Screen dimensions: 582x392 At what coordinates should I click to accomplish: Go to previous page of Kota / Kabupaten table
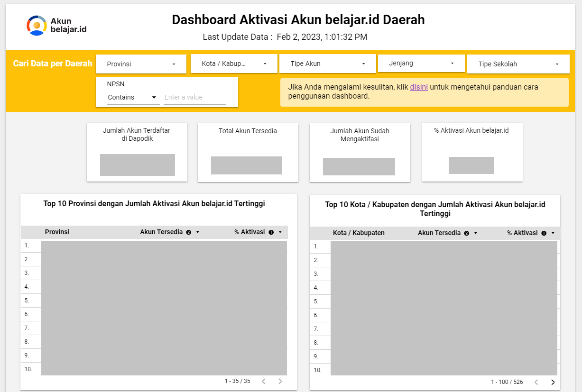coord(536,382)
